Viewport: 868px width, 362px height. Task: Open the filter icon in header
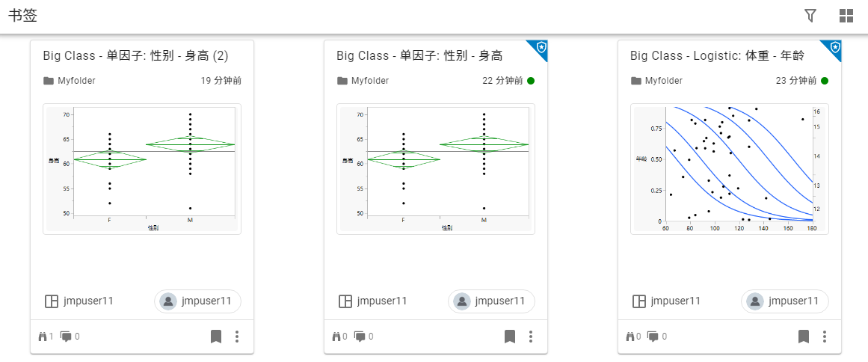[810, 16]
